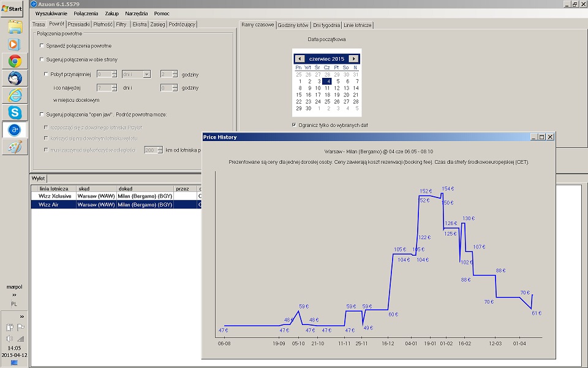Advance calendar to next month
The image size is (588, 368).
(353, 59)
